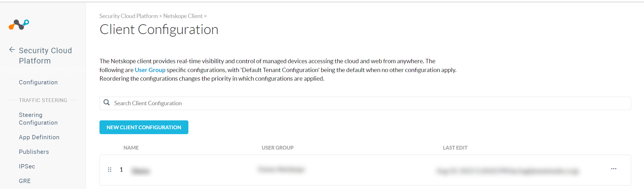Open the ellipsis actions menu for row 1

(614, 168)
